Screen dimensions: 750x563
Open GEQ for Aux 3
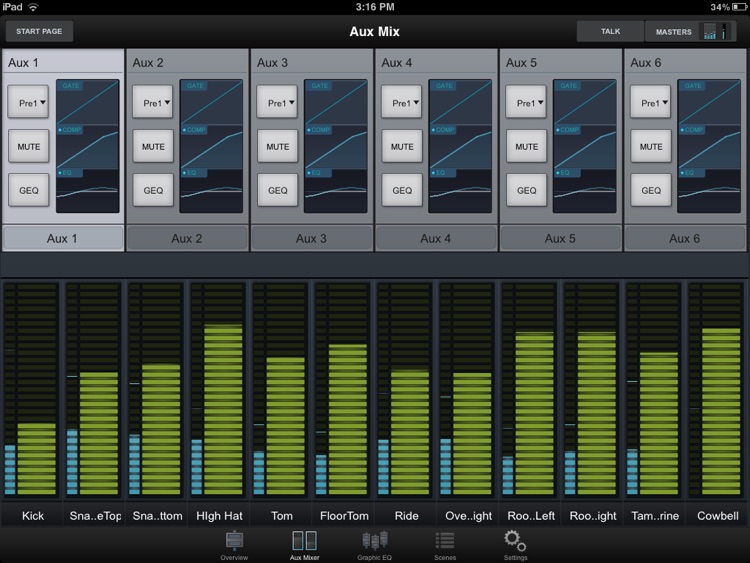(277, 190)
